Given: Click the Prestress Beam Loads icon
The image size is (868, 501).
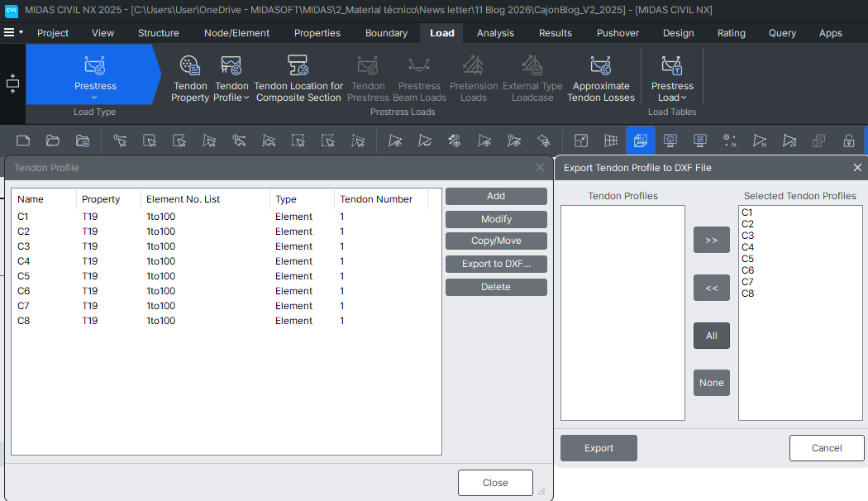Looking at the screenshot, I should [x=419, y=79].
